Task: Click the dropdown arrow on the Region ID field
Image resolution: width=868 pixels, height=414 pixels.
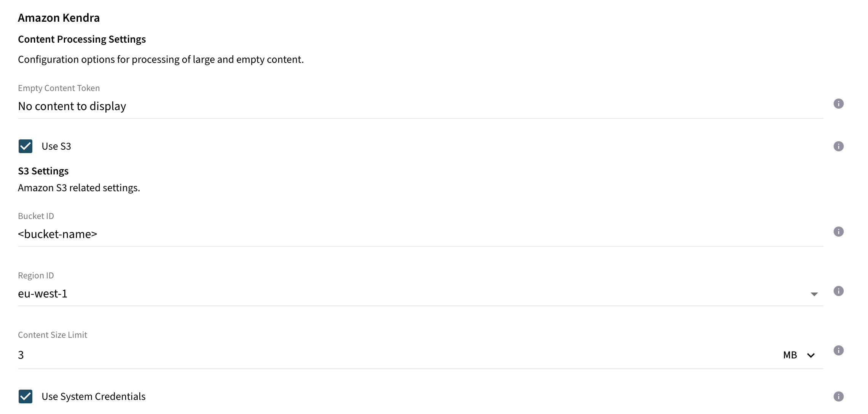Action: pyautogui.click(x=814, y=294)
